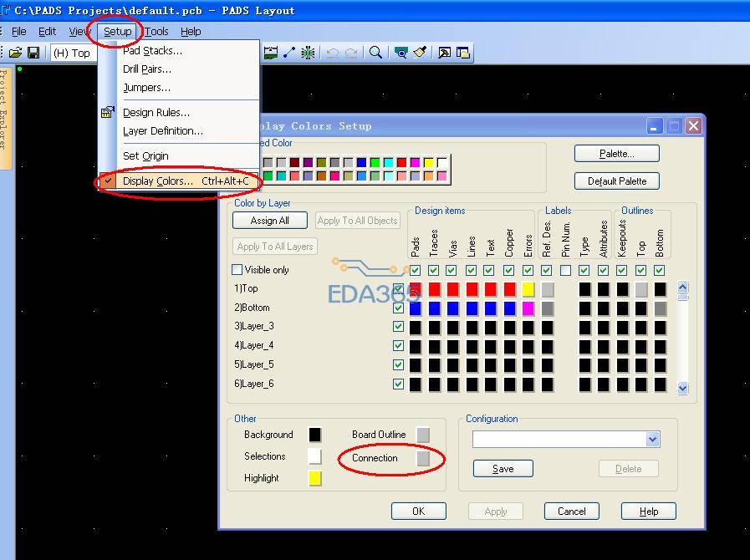Select the Highlight yellow color swatch
The height and width of the screenshot is (560, 750).
click(315, 478)
